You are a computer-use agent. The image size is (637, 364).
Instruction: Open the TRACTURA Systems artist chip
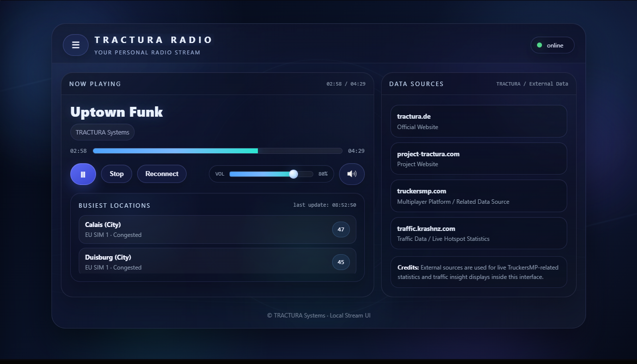(x=102, y=132)
